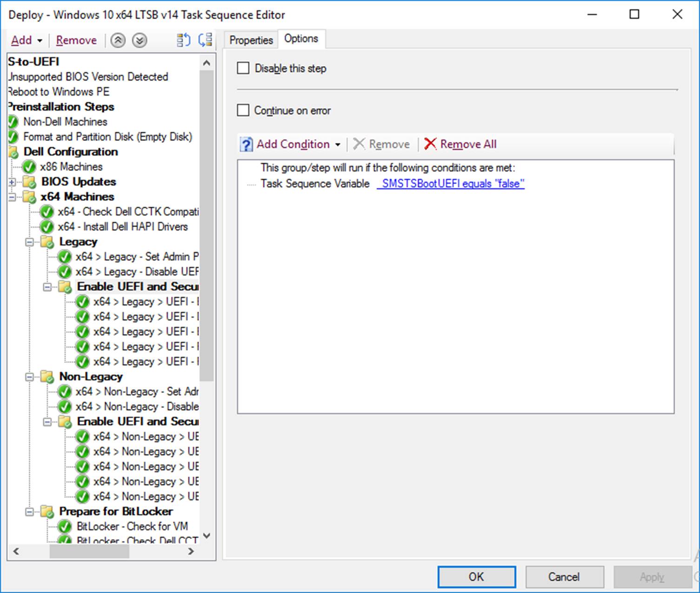This screenshot has height=593, width=700.
Task: Select the x64 > Legacy - Disable UEF step
Action: 137,272
